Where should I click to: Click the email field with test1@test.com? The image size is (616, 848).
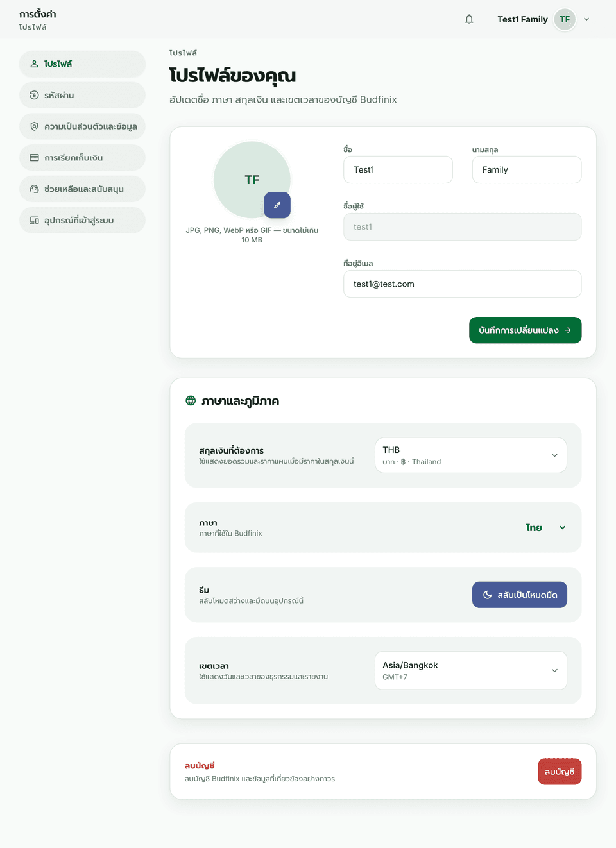(463, 284)
